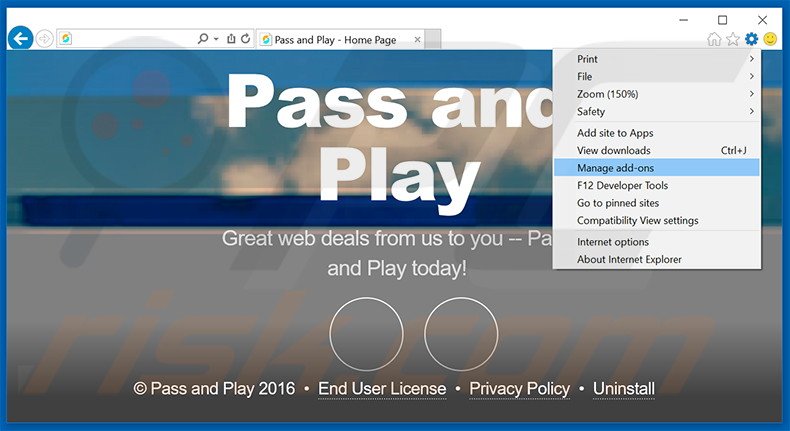
Task: Expand the Print submenu arrow
Action: pyautogui.click(x=752, y=59)
